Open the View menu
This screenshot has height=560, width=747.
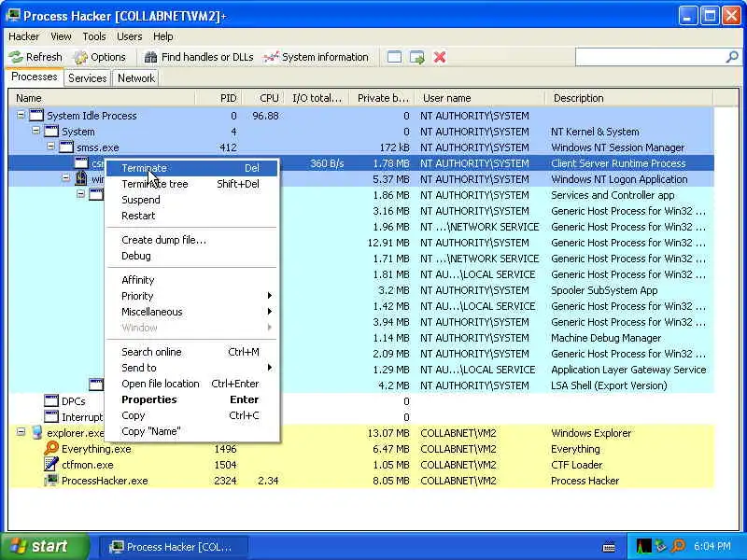click(x=61, y=36)
